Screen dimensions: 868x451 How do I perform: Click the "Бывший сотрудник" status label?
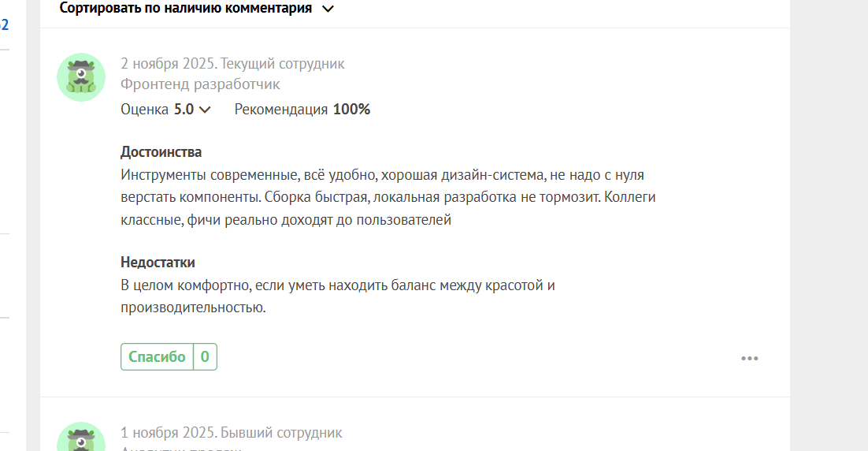[x=281, y=433]
